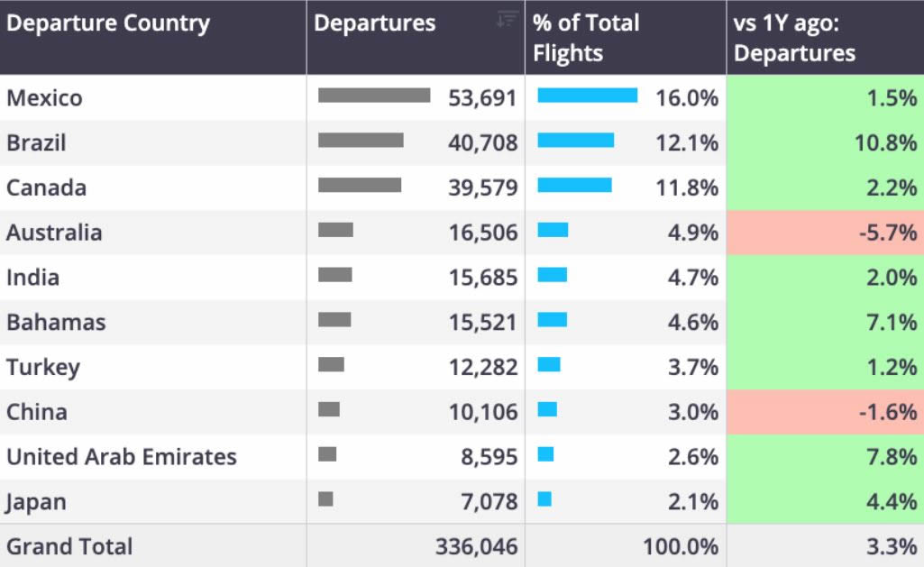Click the Grand Total row label

69,546
